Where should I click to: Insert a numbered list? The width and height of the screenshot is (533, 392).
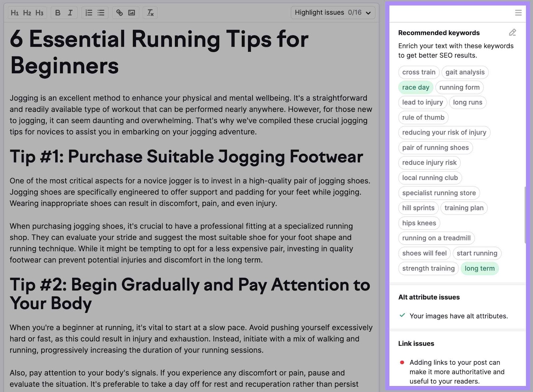pyautogui.click(x=88, y=12)
